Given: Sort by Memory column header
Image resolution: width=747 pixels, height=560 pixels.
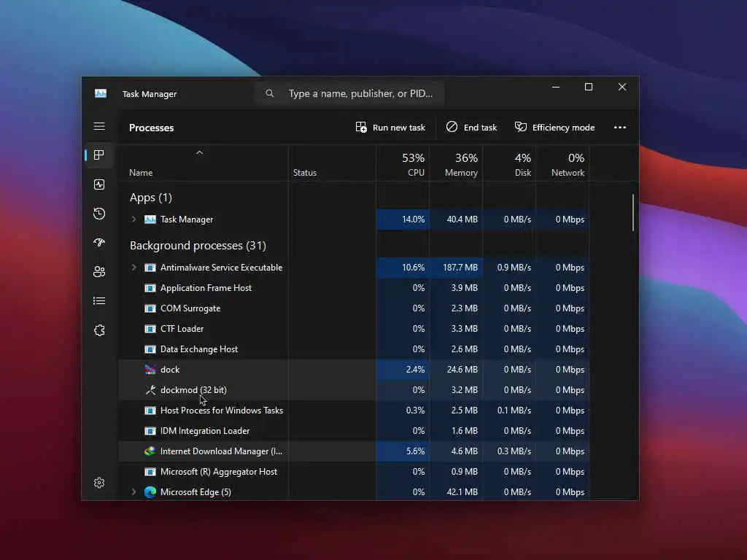Looking at the screenshot, I should [x=457, y=164].
